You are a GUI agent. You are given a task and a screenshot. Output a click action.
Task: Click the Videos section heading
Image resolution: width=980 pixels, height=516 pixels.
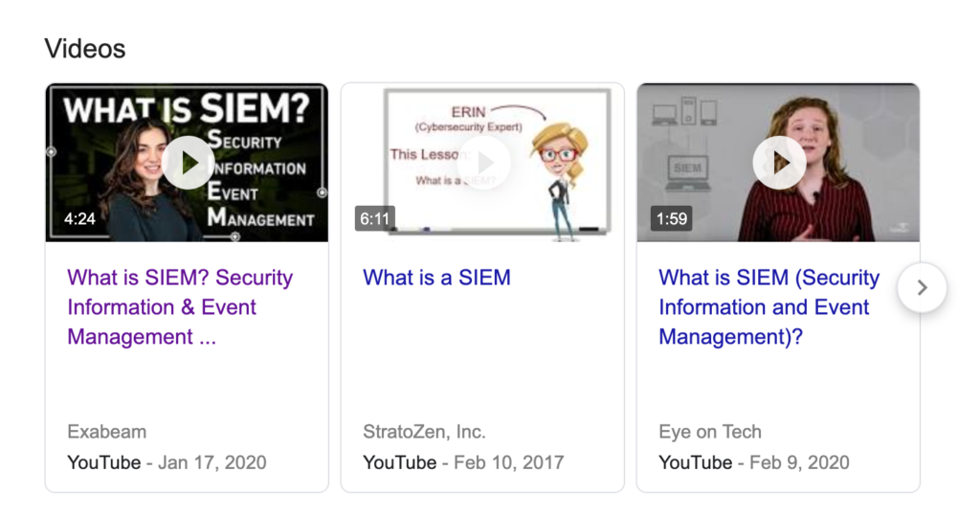tap(85, 49)
